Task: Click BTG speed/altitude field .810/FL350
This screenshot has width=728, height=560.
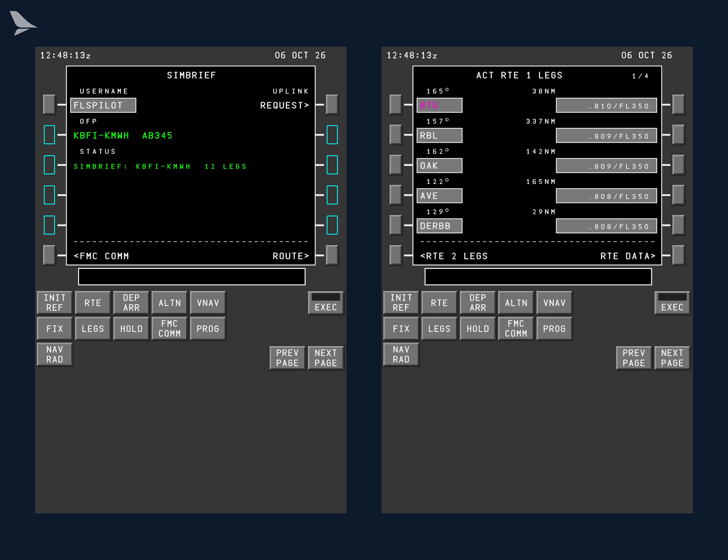Action: pos(606,105)
